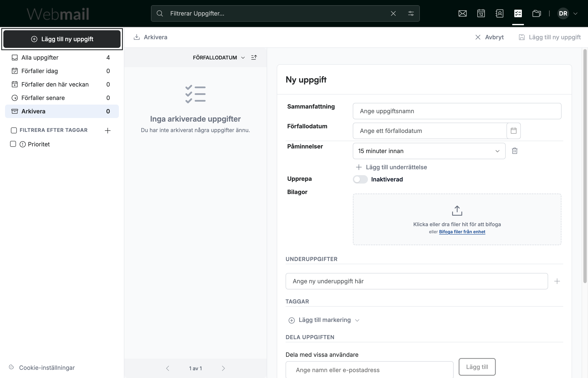Open the 15 minuter innan reminder dropdown
588x378 pixels.
pyautogui.click(x=429, y=151)
